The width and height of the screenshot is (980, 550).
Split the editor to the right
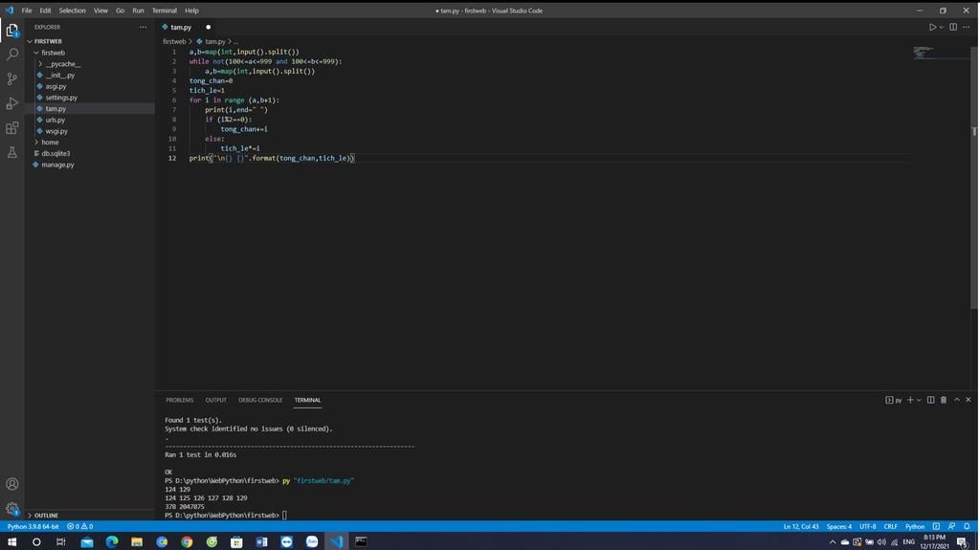pos(953,27)
